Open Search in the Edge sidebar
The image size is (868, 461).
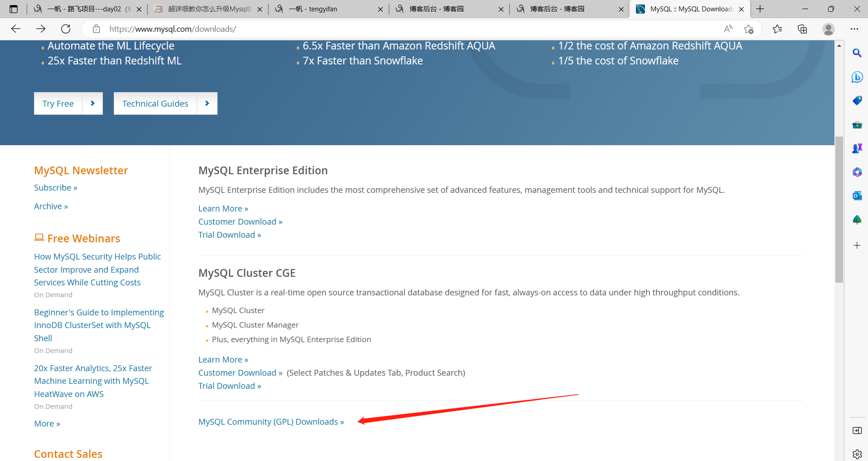click(x=857, y=53)
